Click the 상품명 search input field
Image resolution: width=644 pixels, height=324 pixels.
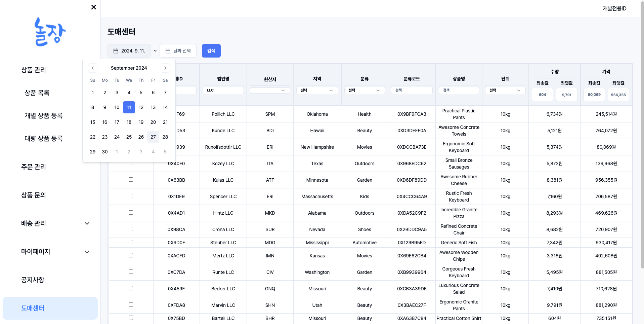pos(459,91)
